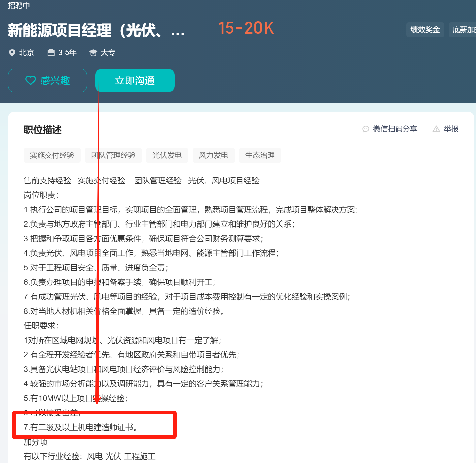Select the 光伏发电 tag
The height and width of the screenshot is (463, 476).
click(x=167, y=155)
